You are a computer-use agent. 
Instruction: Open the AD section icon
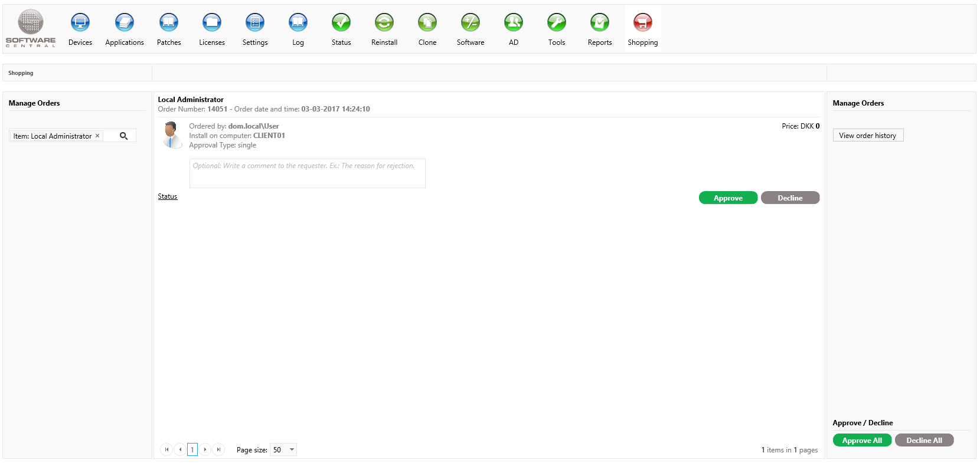(x=514, y=23)
